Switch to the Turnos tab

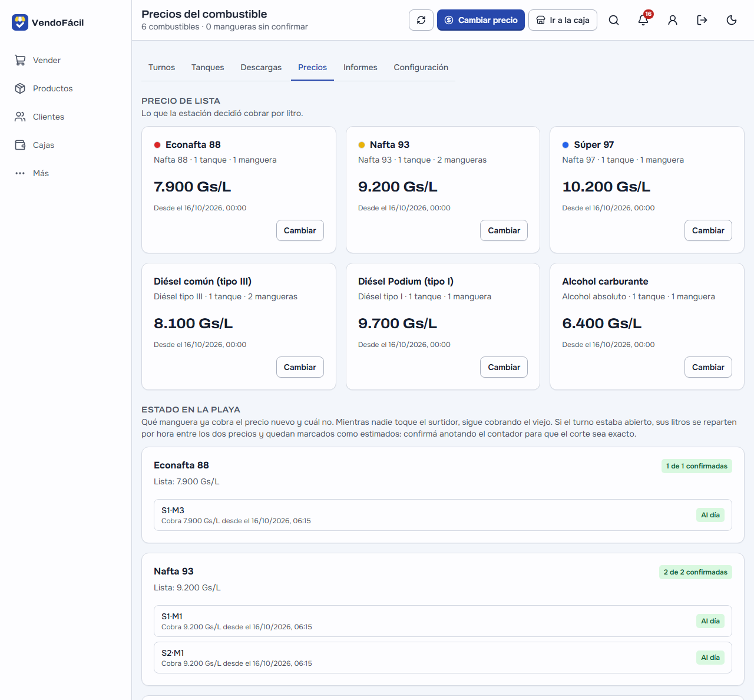[161, 67]
